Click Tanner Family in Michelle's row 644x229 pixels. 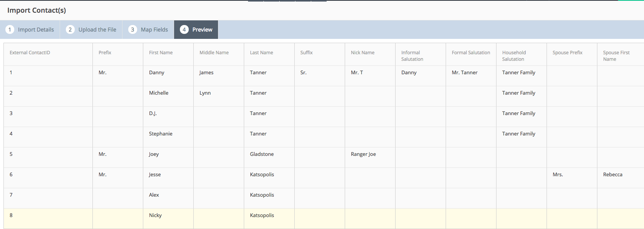point(519,93)
